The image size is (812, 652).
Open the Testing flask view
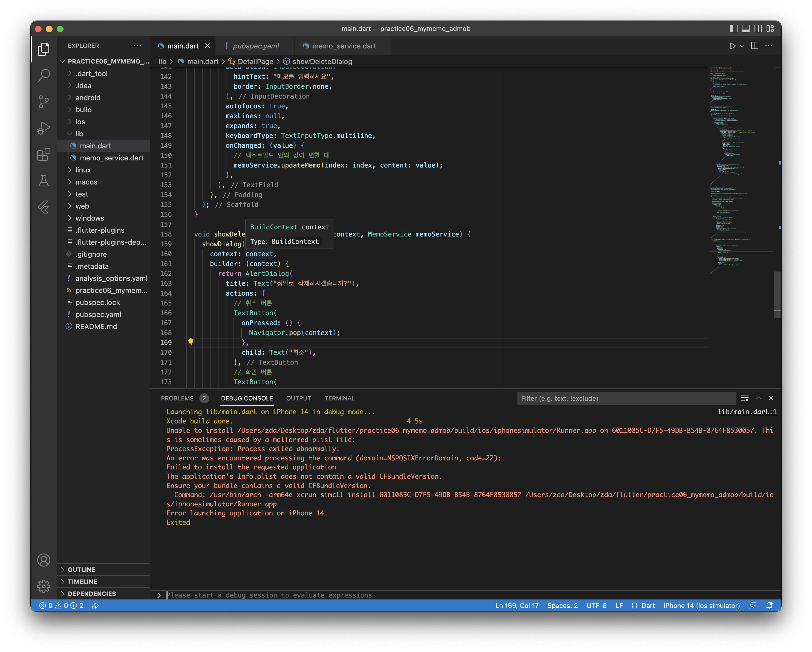pos(44,181)
